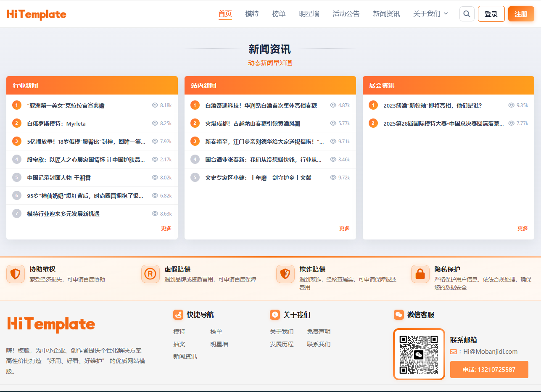Click the 隐私保护 padlock icon
The width and height of the screenshot is (541, 392).
click(420, 274)
